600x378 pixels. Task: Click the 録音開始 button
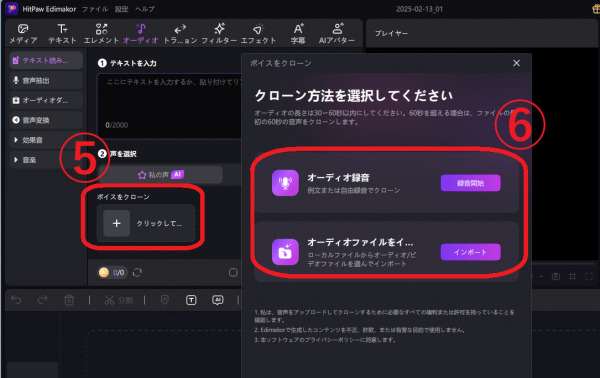(x=470, y=183)
